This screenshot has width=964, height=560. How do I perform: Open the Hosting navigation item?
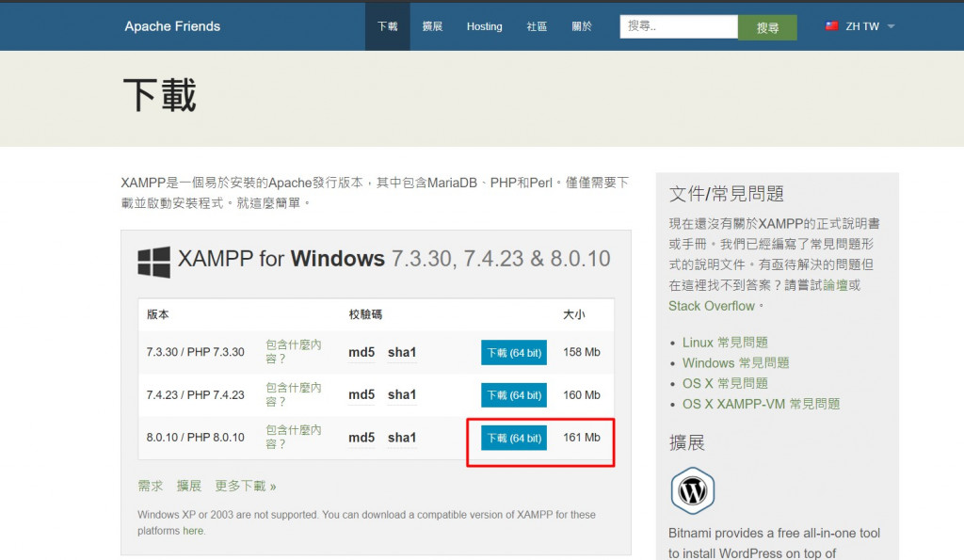[485, 26]
